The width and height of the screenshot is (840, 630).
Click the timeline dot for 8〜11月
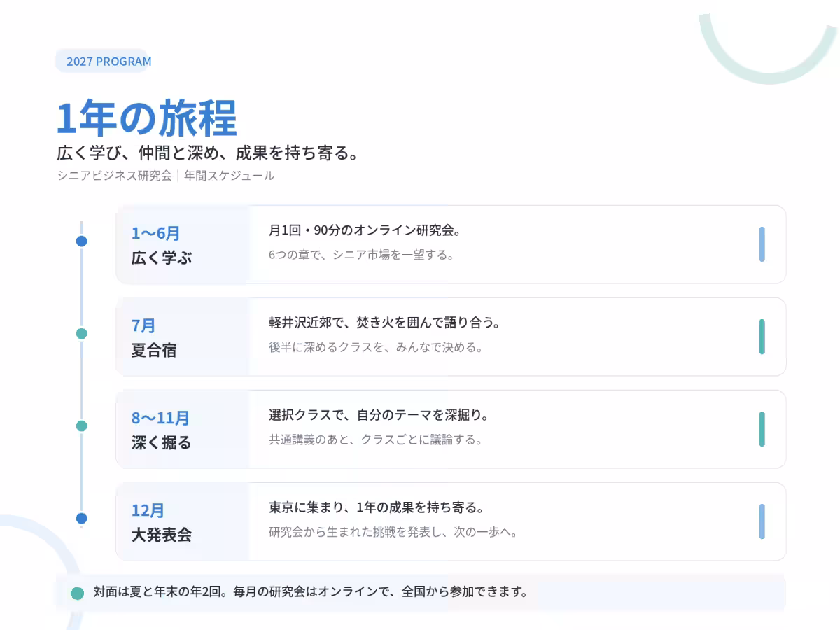click(81, 426)
